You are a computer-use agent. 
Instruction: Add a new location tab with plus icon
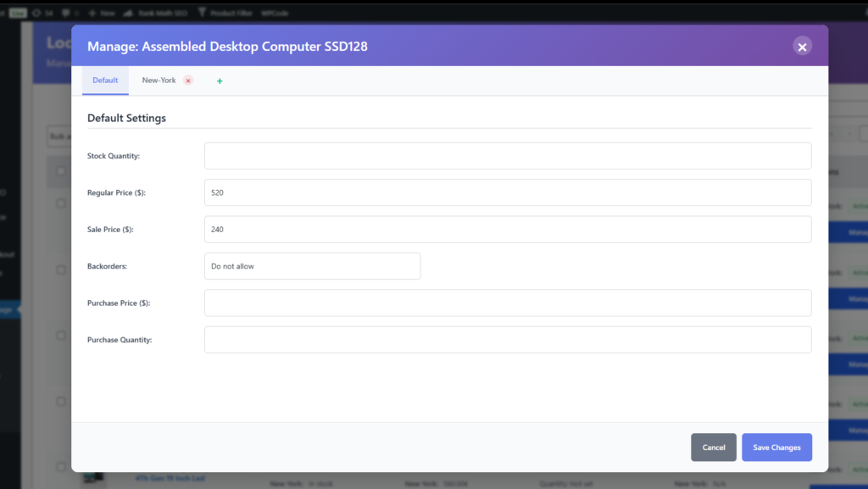click(220, 81)
